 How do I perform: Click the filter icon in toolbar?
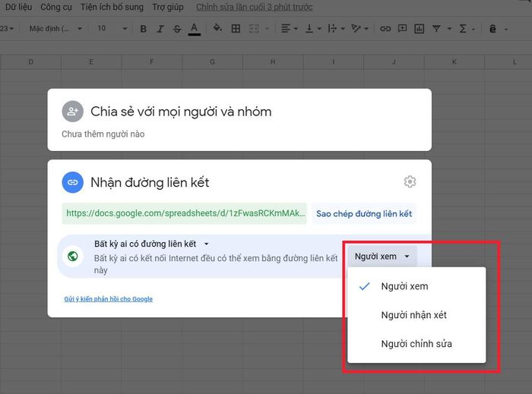click(437, 29)
